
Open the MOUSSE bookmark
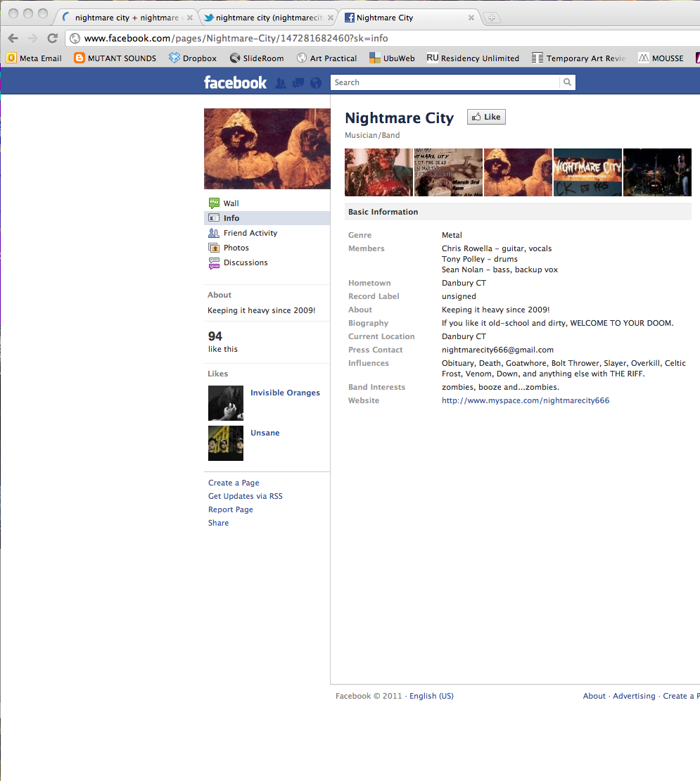[661, 58]
